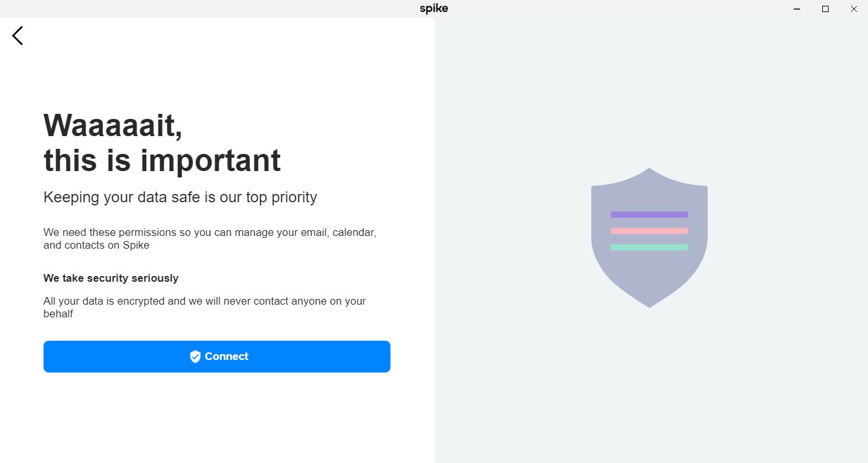
Task: Click the blue Connect button
Action: pos(217,356)
